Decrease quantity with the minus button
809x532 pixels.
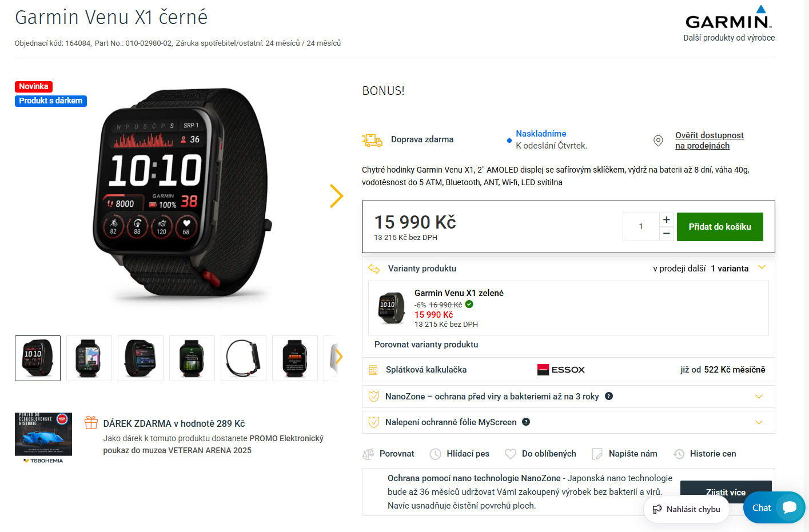tap(667, 234)
